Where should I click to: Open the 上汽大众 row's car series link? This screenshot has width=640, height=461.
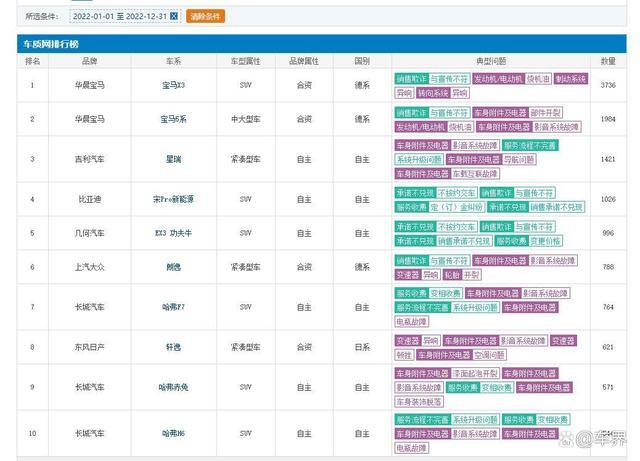pyautogui.click(x=173, y=267)
